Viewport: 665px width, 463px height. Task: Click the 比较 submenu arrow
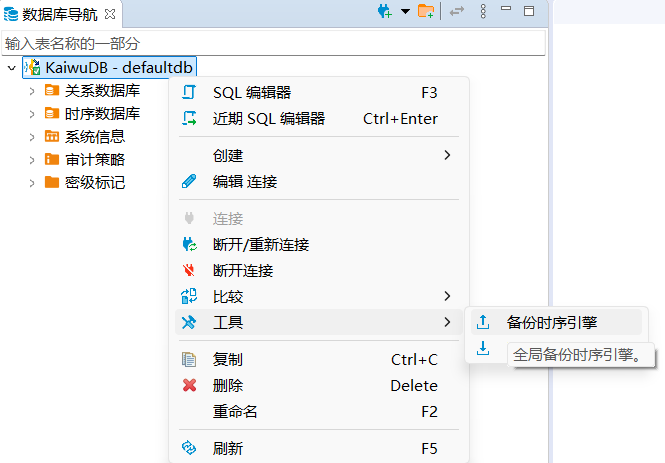click(447, 296)
